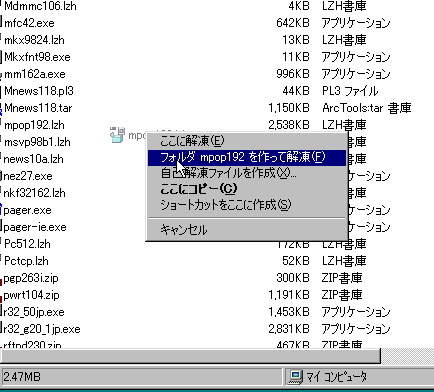Select file pager.exe
The height and width of the screenshot is (392, 434).
click(27, 210)
